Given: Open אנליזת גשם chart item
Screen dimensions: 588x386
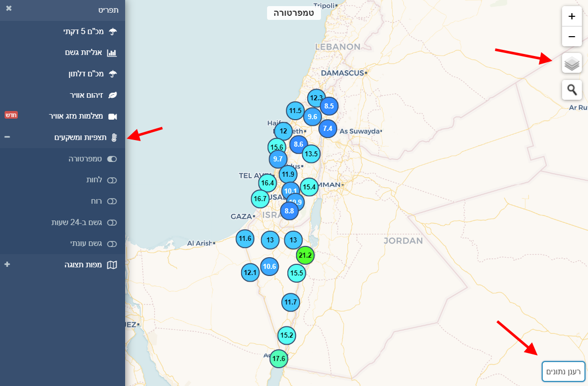Looking at the screenshot, I should click(84, 52).
